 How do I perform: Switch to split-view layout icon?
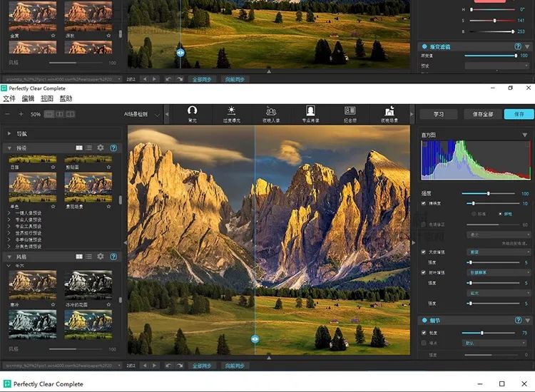[x=60, y=114]
